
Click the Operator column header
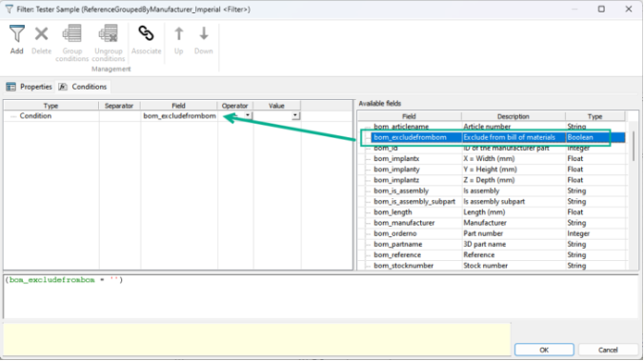tap(235, 106)
